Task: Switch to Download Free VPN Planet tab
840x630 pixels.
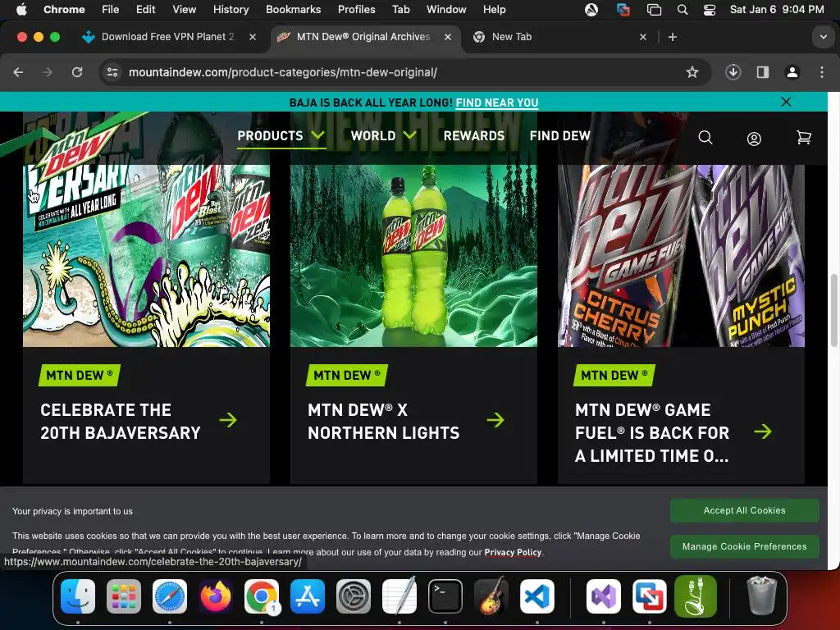Action: tap(167, 37)
